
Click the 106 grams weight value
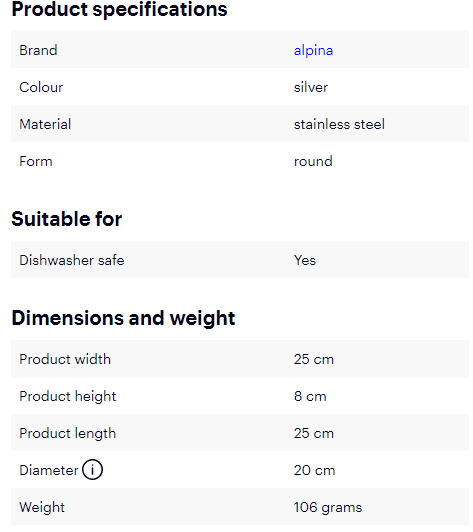[x=328, y=508]
